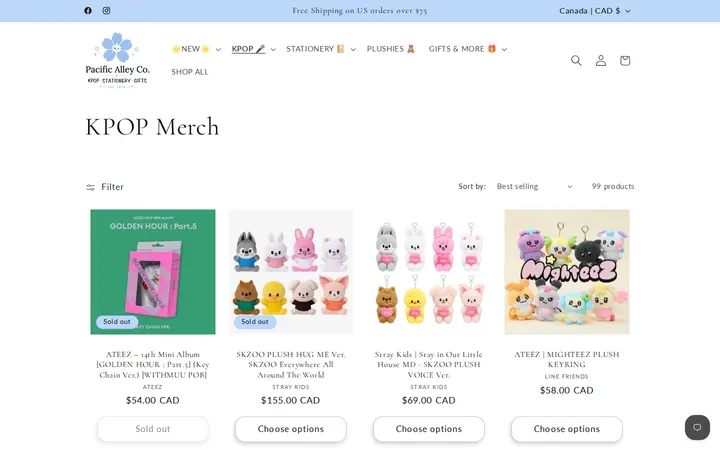Open the chat widget button
Screen dimensions: 720x450
(697, 428)
